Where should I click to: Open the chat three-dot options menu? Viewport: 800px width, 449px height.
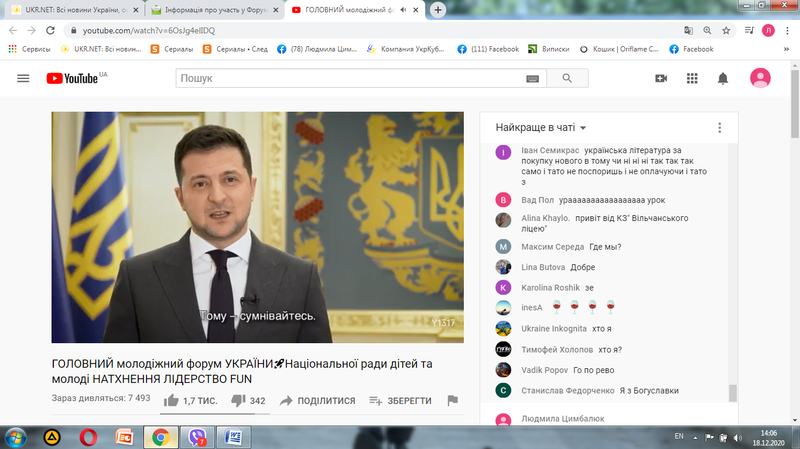719,127
